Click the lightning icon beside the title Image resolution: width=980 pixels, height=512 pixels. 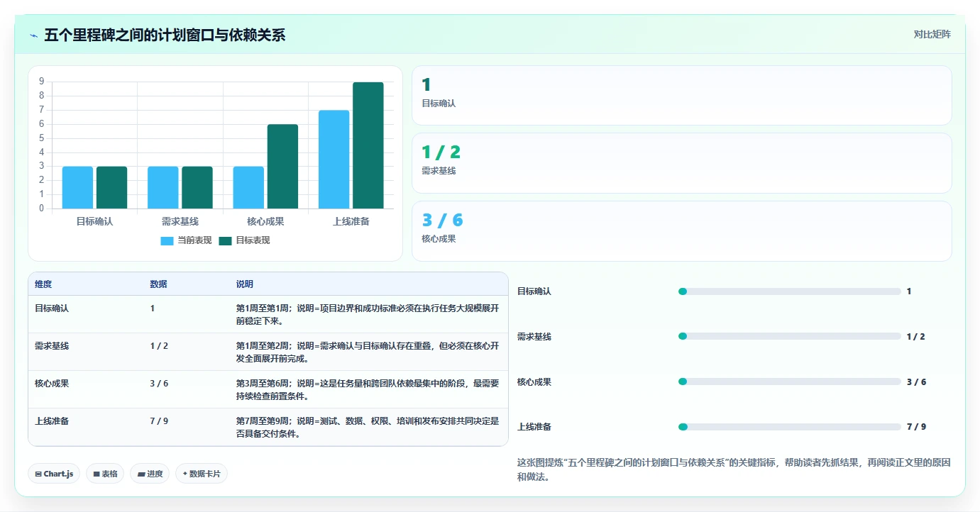[34, 35]
